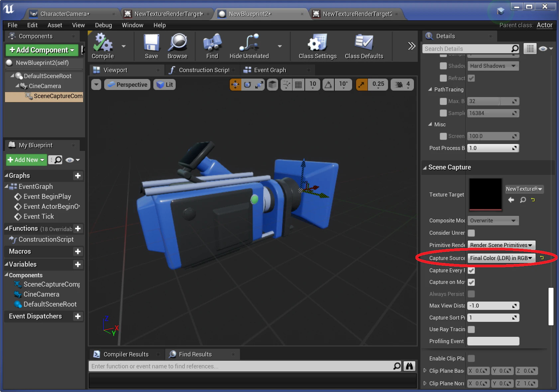Enable Consider Unrendered checkbox

pyautogui.click(x=471, y=233)
